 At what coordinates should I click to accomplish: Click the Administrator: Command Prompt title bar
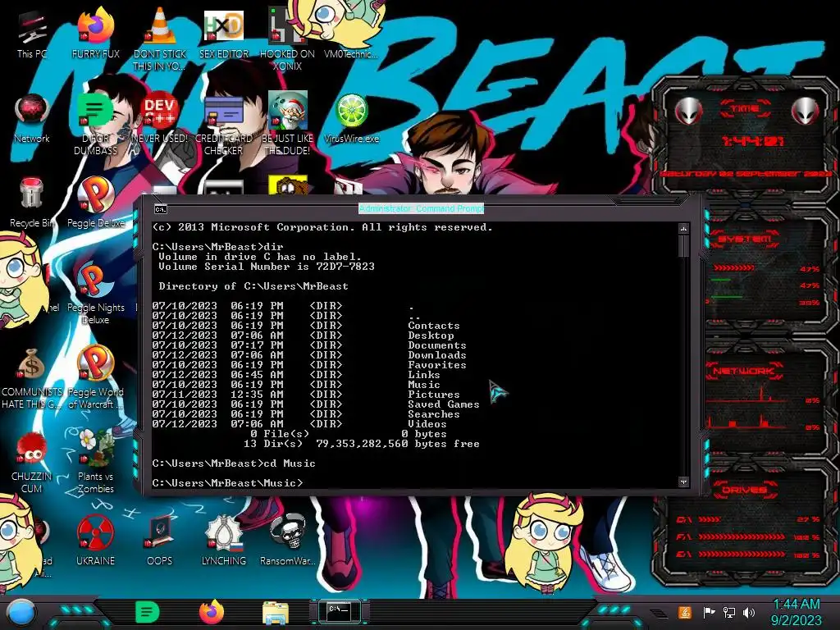tap(421, 208)
